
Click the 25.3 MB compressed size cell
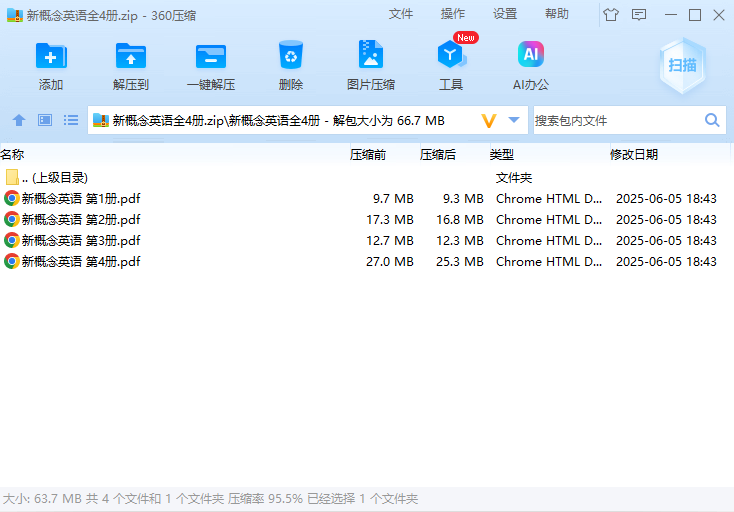[460, 261]
